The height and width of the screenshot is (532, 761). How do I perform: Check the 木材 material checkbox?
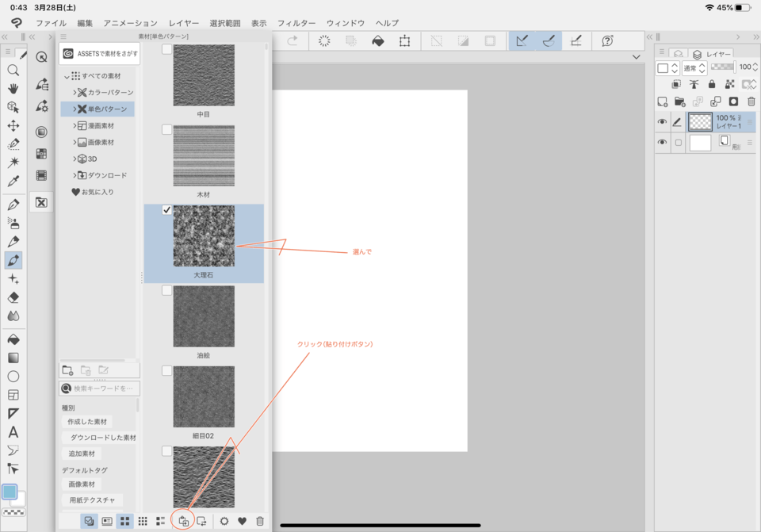click(x=167, y=129)
